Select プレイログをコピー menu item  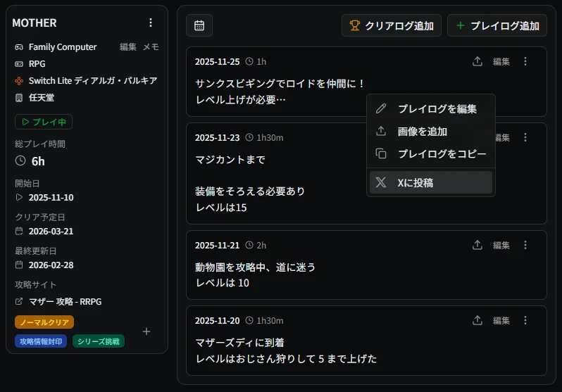431,153
